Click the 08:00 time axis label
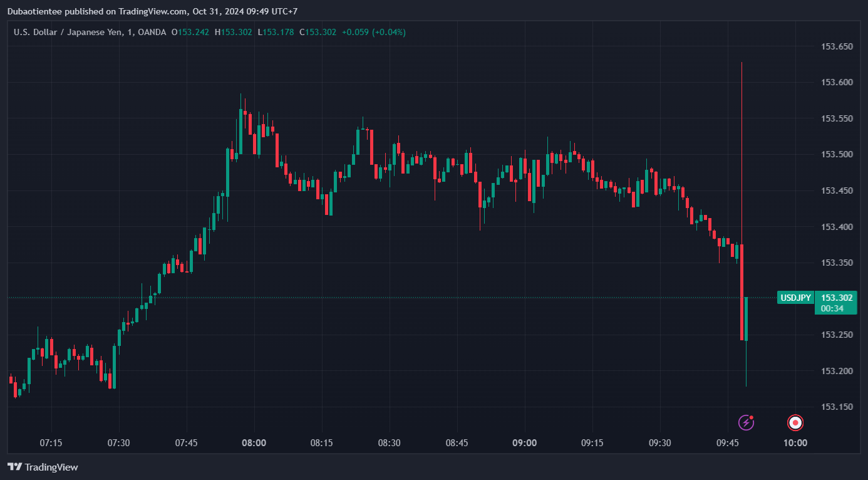Image resolution: width=868 pixels, height=480 pixels. click(x=254, y=443)
